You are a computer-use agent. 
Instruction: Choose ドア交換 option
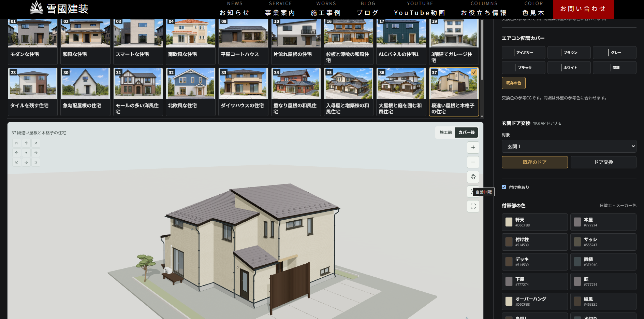coord(603,162)
